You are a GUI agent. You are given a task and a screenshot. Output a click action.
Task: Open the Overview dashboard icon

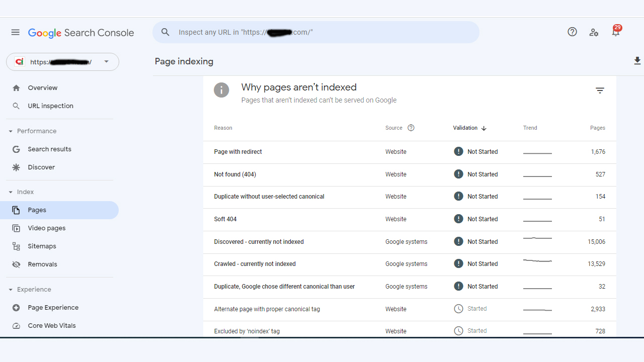click(17, 87)
